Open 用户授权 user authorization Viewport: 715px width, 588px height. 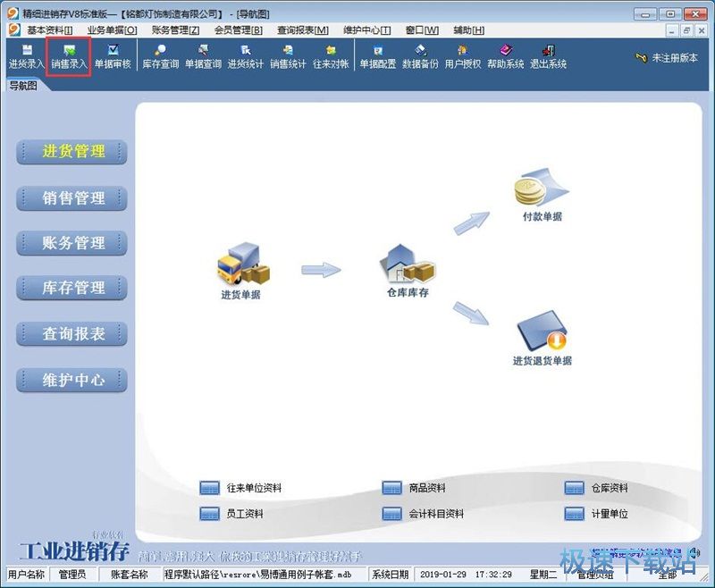tap(464, 55)
